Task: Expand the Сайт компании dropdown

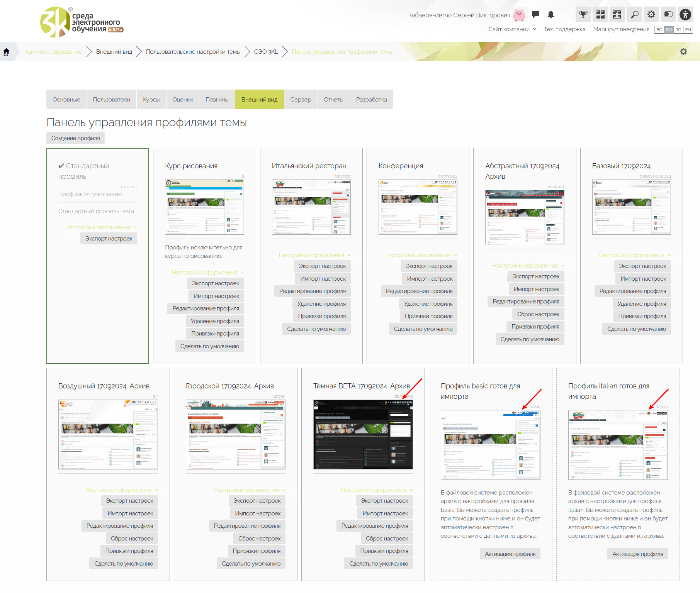Action: (512, 29)
